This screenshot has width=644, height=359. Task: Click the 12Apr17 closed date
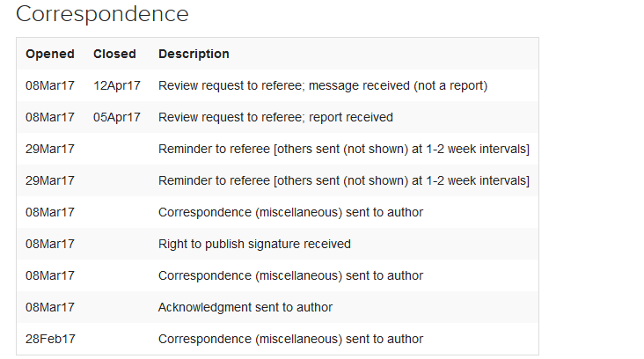[117, 85]
